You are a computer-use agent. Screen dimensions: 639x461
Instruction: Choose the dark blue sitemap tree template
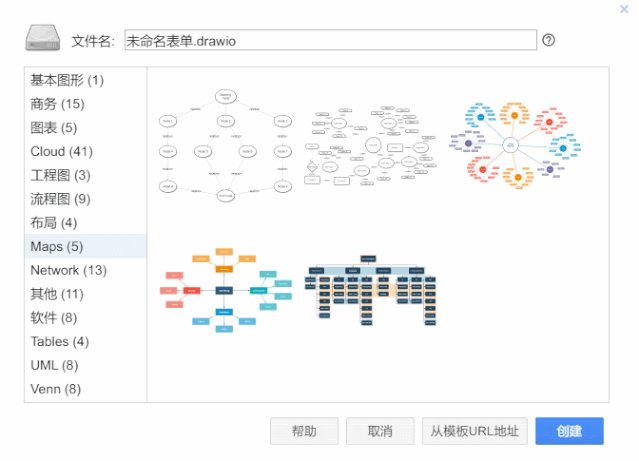370,290
